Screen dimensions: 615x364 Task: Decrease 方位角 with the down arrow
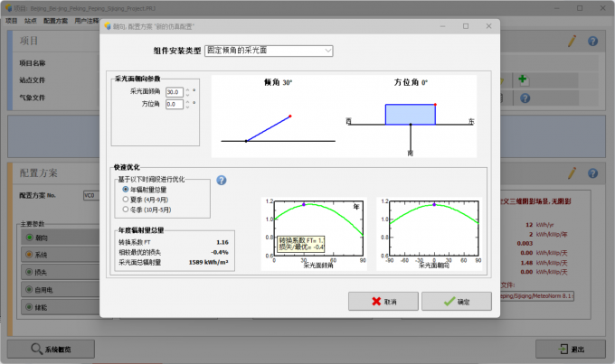pyautogui.click(x=187, y=107)
